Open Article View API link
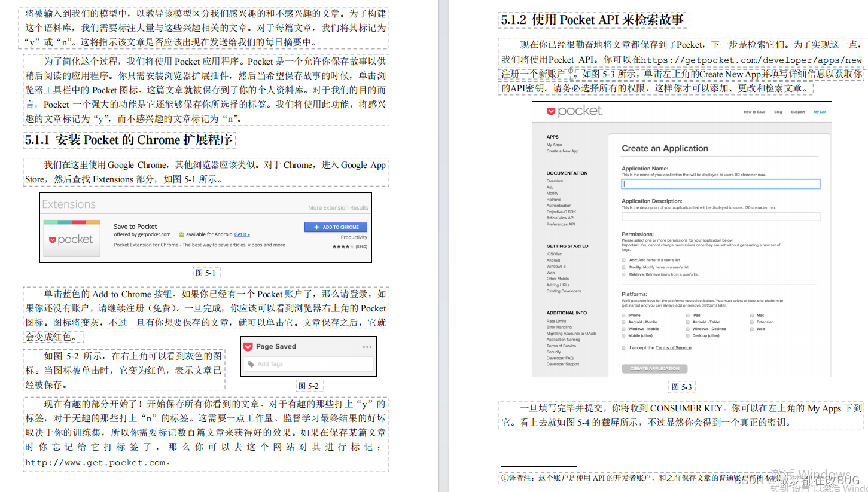868x492 pixels. click(x=560, y=218)
